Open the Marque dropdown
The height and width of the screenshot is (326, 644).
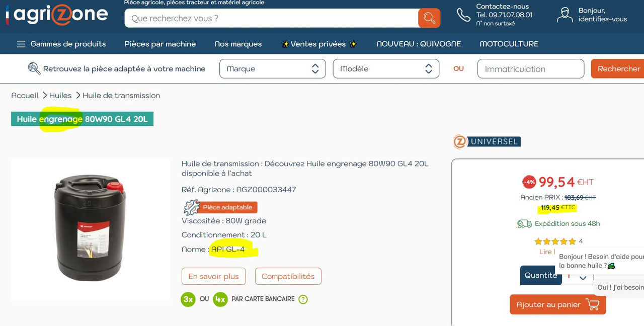(x=273, y=69)
